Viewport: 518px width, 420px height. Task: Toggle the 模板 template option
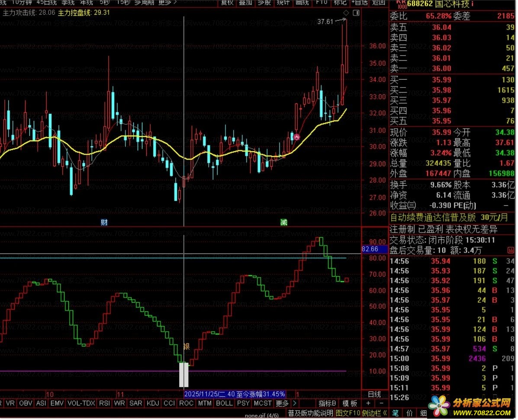[x=350, y=404]
